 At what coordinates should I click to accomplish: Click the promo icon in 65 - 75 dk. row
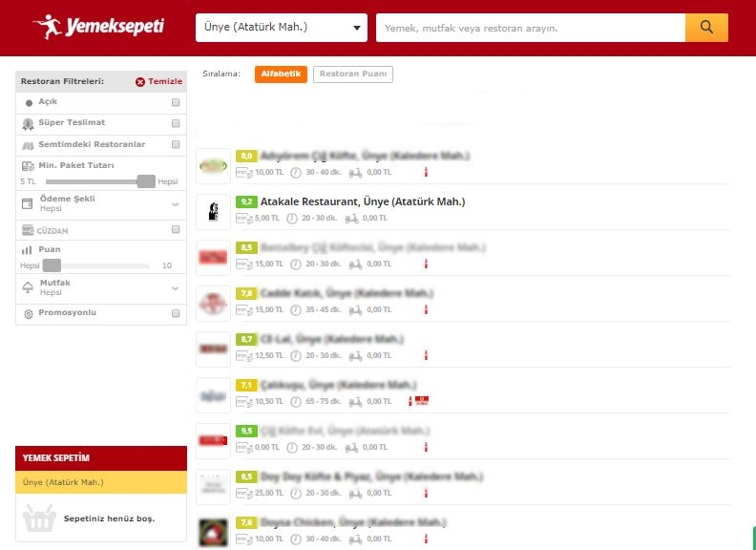click(x=422, y=400)
